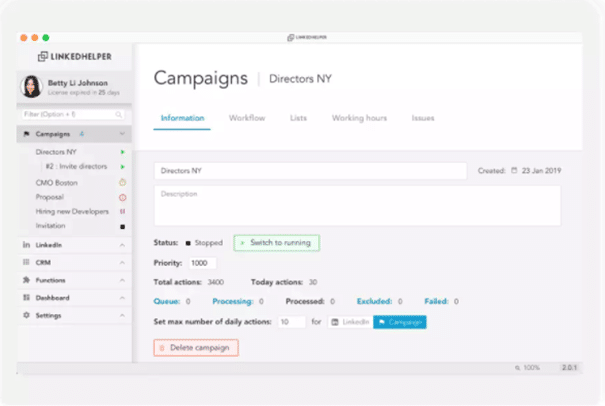Open the Queue link
The height and width of the screenshot is (406, 605).
click(x=167, y=301)
